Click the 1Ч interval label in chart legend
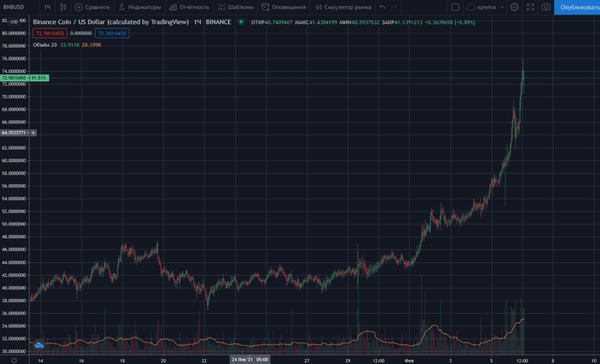Screen dimensions: 600x364 point(197,22)
